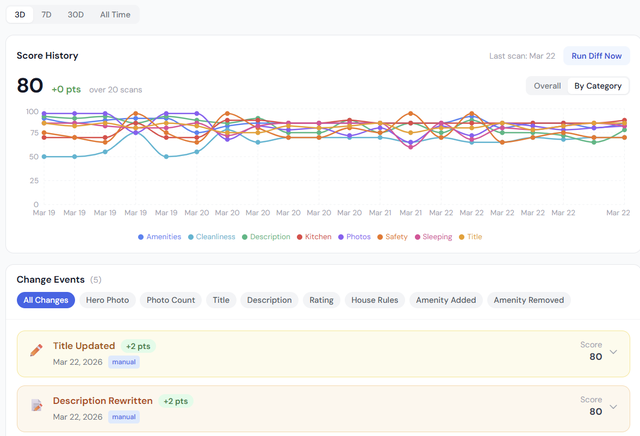
Task: Toggle Description series in chart legend
Action: 266,237
